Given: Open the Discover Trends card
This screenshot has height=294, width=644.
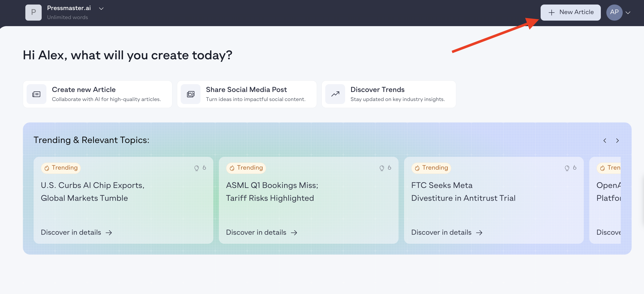Looking at the screenshot, I should [x=389, y=94].
